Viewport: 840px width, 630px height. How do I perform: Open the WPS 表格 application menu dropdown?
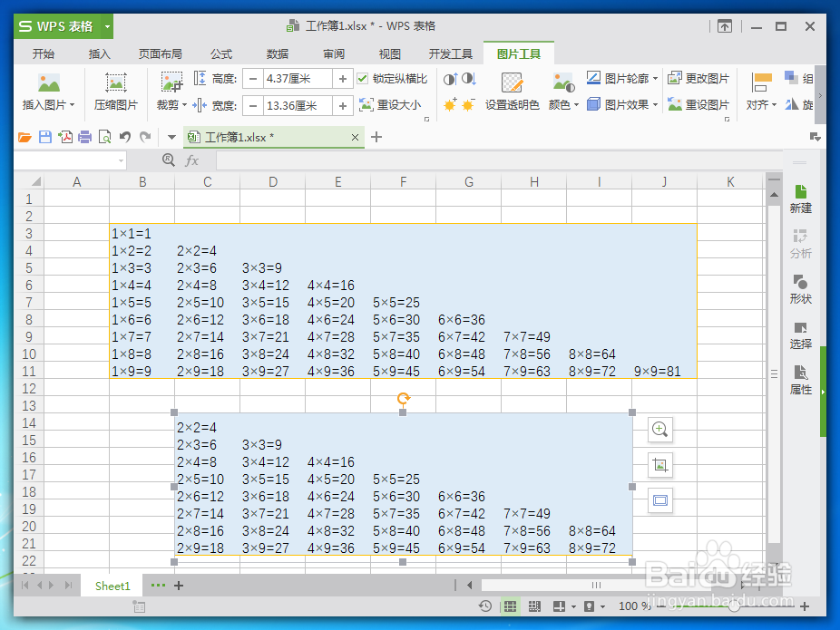[x=107, y=26]
